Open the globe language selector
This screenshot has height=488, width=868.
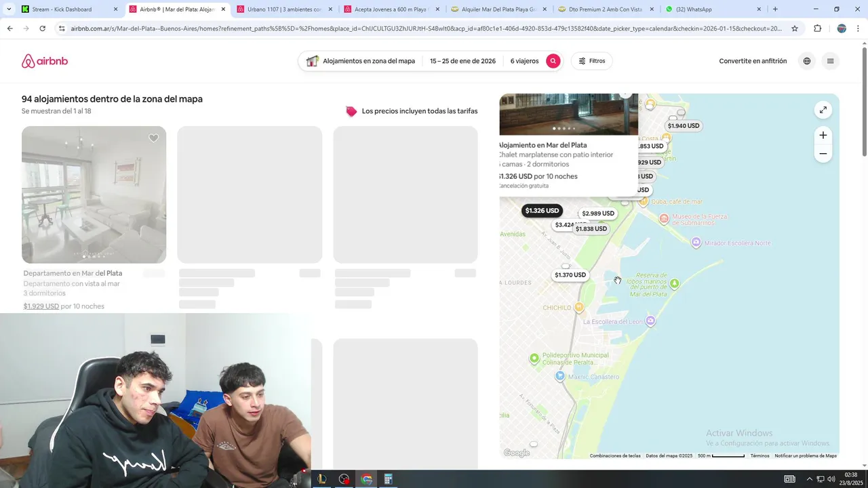pos(806,61)
